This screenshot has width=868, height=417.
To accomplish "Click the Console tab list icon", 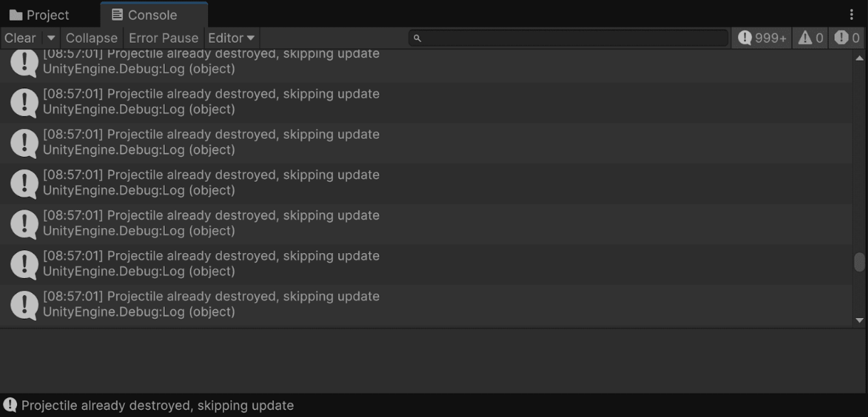I will pos(117,15).
